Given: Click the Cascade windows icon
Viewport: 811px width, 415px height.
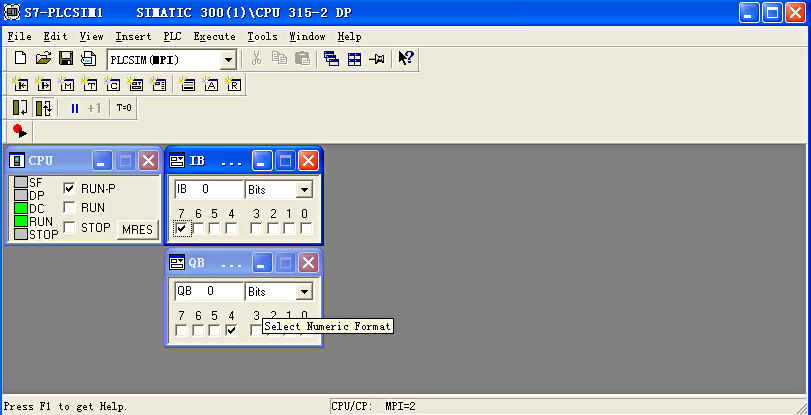Looking at the screenshot, I should pos(331,58).
